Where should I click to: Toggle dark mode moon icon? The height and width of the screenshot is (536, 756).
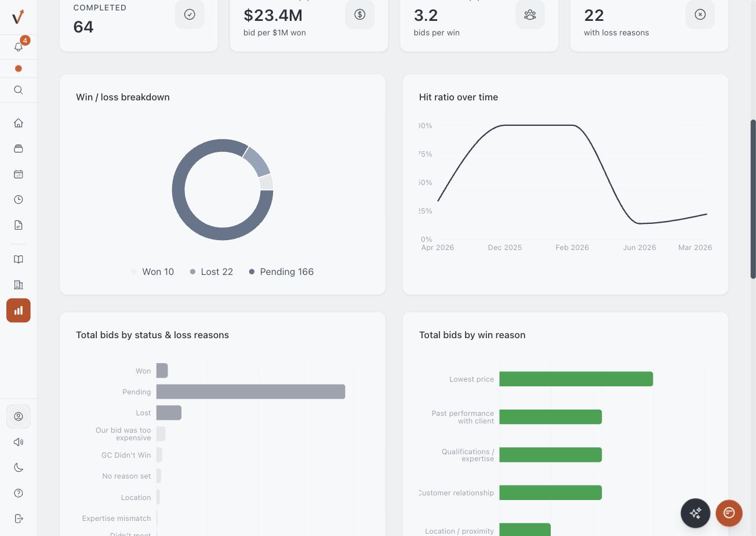pos(19,468)
